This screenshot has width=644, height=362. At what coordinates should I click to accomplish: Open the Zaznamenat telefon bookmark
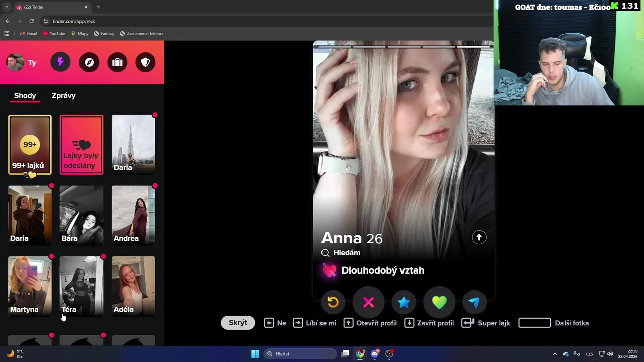pyautogui.click(x=141, y=34)
